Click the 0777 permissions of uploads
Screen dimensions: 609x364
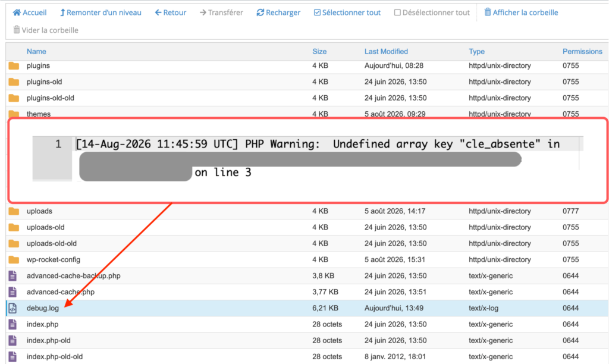pyautogui.click(x=570, y=211)
